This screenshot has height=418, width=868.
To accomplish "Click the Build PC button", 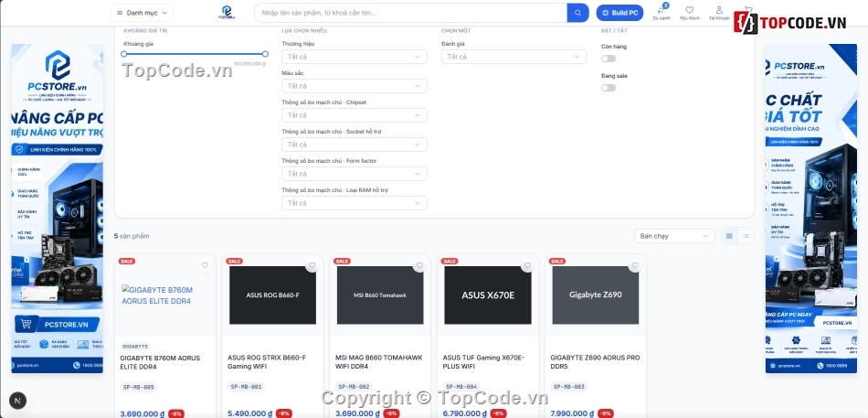I will coord(619,13).
